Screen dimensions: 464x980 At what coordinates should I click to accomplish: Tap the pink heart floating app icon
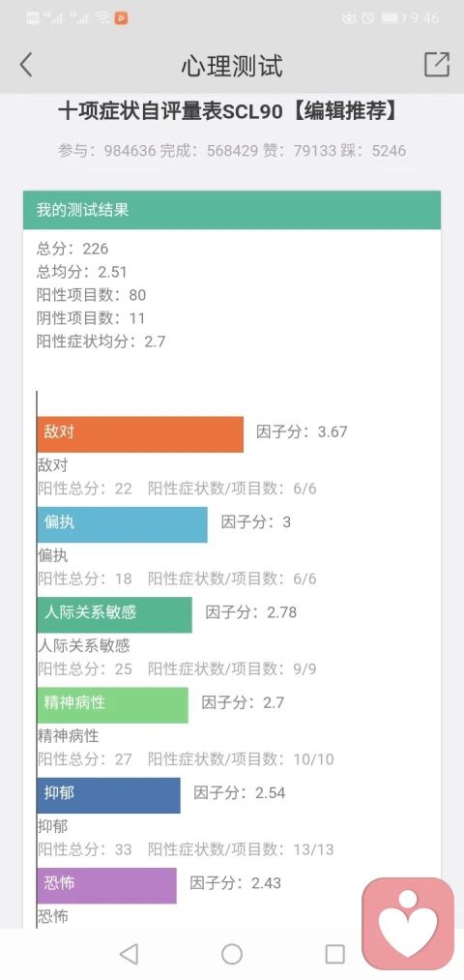click(x=408, y=924)
